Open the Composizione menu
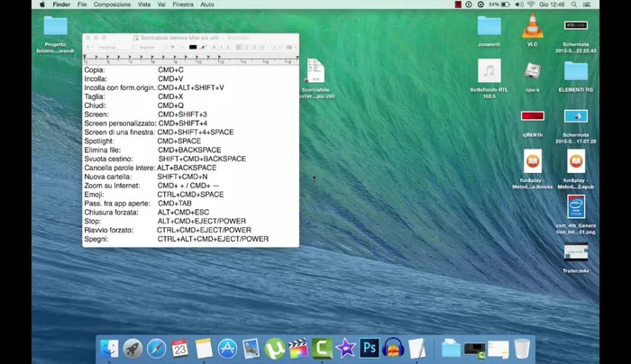Image resolution: width=631 pixels, height=364 pixels. point(112,5)
